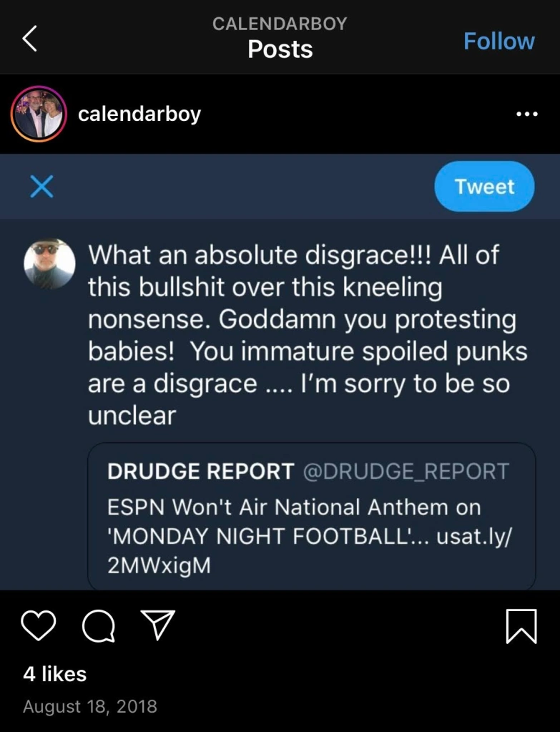View the 4 likes list
The image size is (560, 732).
coord(55,674)
